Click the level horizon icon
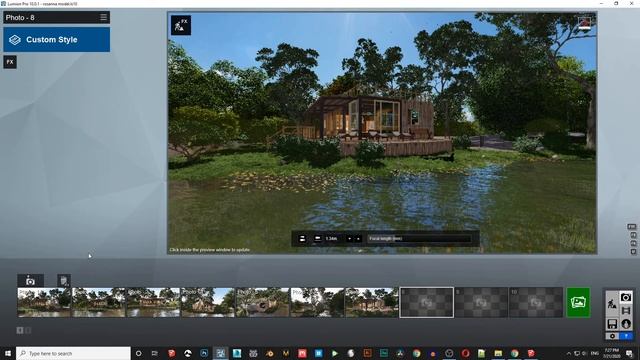The image size is (640, 360). tap(318, 238)
